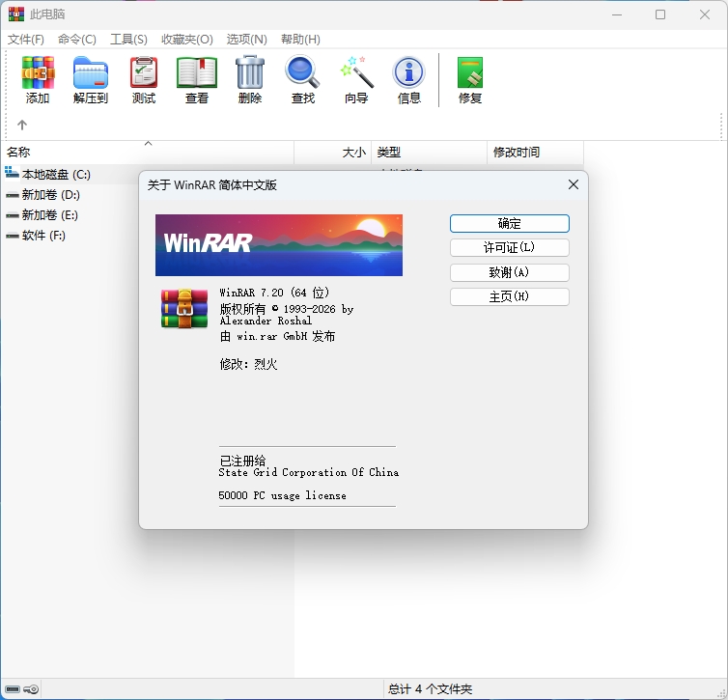Click the Add (添加) toolbar icon
The height and width of the screenshot is (700, 728).
tap(38, 72)
